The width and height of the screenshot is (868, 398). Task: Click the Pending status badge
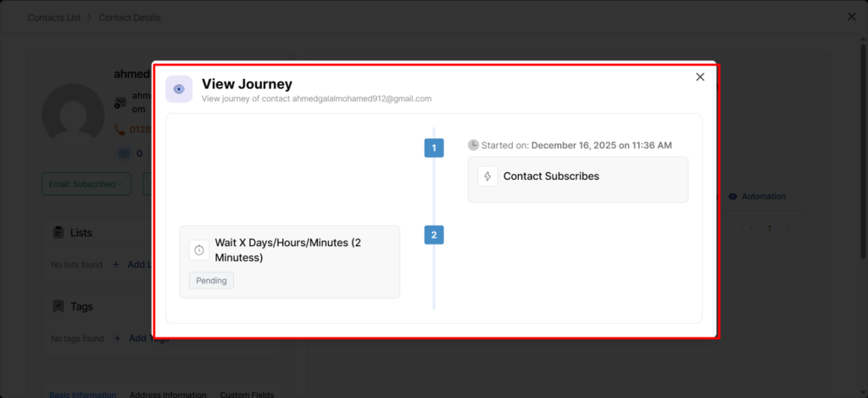coord(211,280)
